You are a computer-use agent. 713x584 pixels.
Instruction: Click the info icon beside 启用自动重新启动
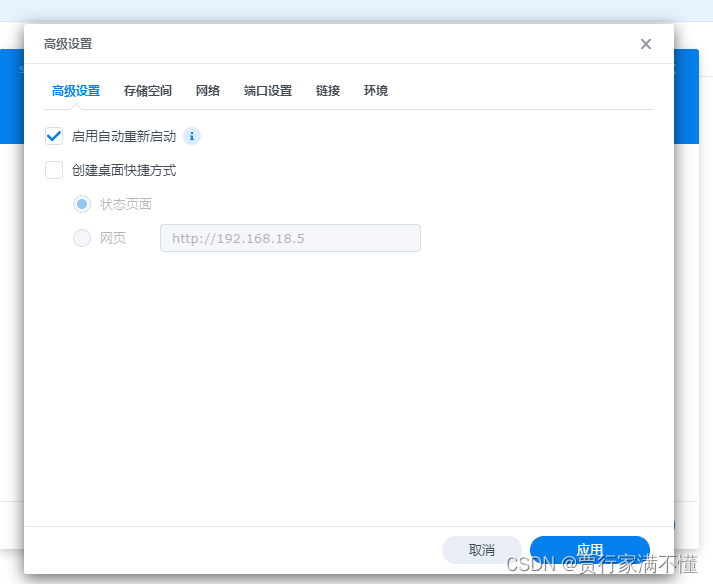(x=192, y=136)
